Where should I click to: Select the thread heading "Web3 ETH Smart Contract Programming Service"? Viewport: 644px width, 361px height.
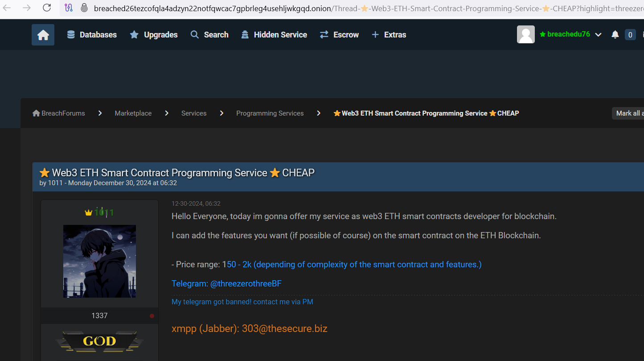click(177, 173)
